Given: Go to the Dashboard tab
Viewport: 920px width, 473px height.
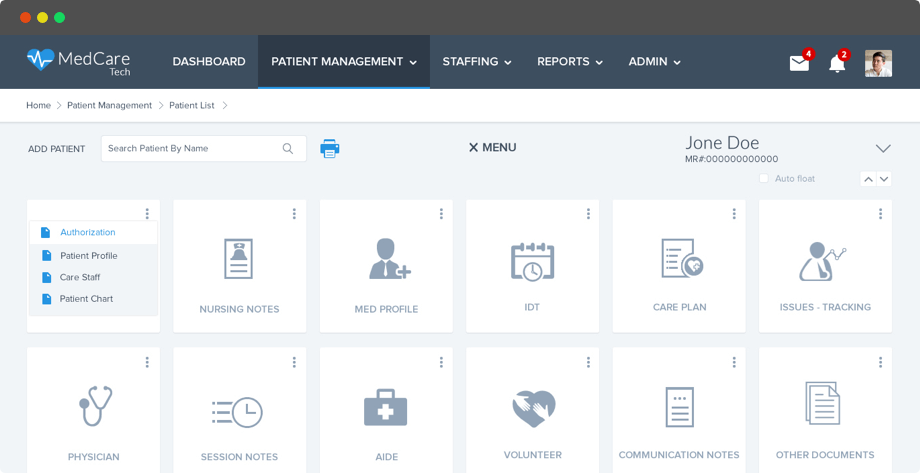Looking at the screenshot, I should [x=209, y=62].
